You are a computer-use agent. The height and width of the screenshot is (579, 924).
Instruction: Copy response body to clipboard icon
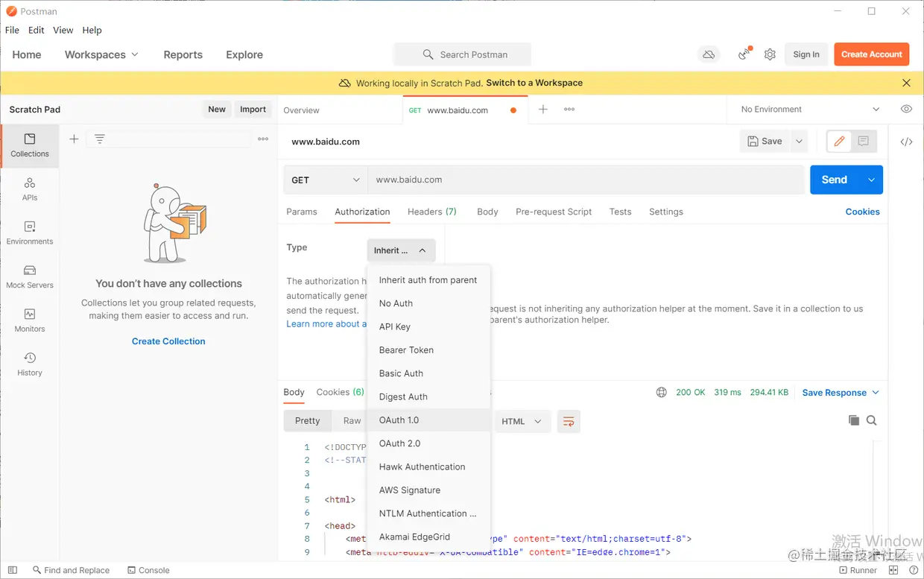point(854,420)
